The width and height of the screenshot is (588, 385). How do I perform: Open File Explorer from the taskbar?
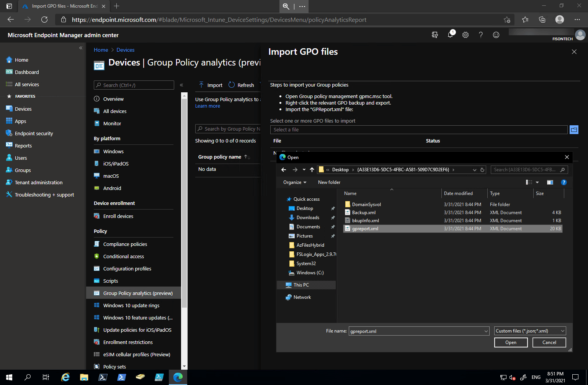click(x=84, y=377)
